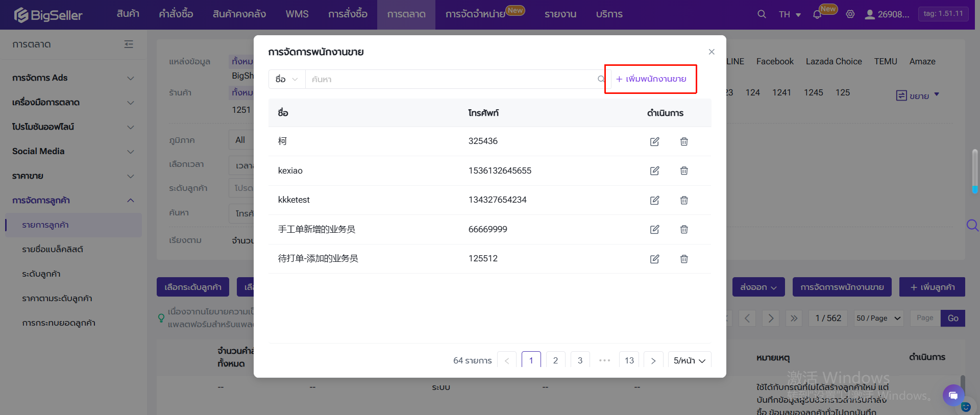Open the chat support bubble

953,395
